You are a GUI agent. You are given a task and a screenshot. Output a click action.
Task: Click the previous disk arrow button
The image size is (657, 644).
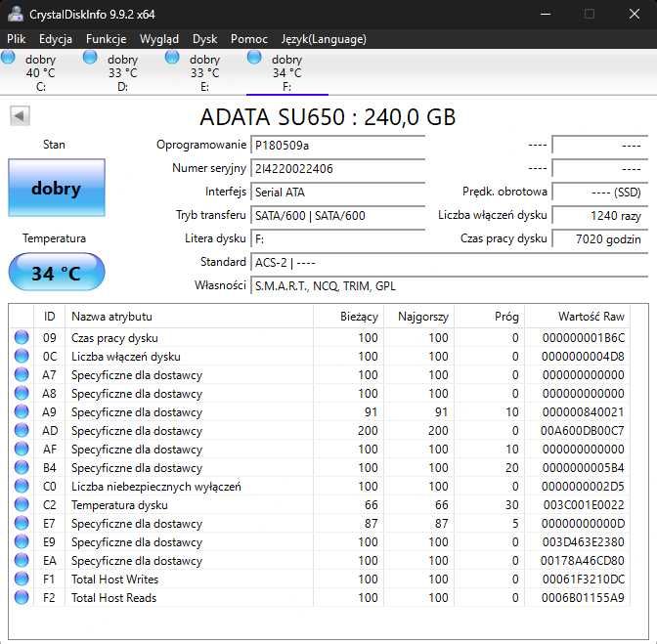tap(20, 115)
